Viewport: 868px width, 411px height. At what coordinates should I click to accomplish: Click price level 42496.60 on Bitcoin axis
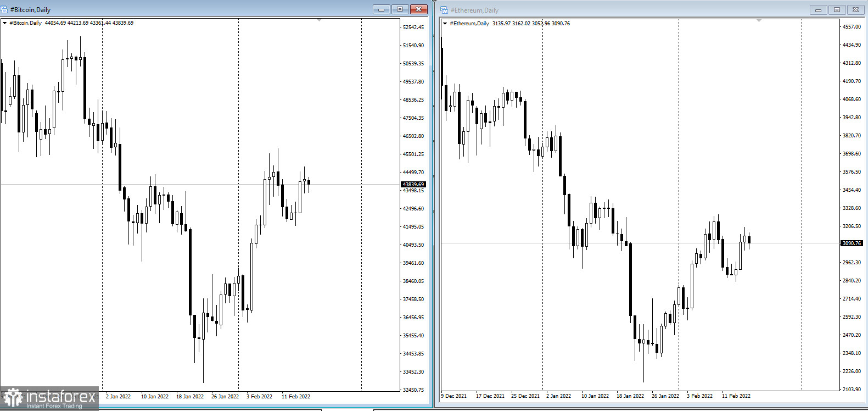pos(413,209)
